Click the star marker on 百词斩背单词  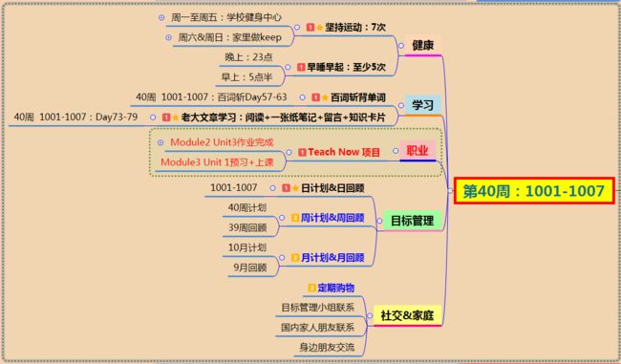(x=325, y=97)
